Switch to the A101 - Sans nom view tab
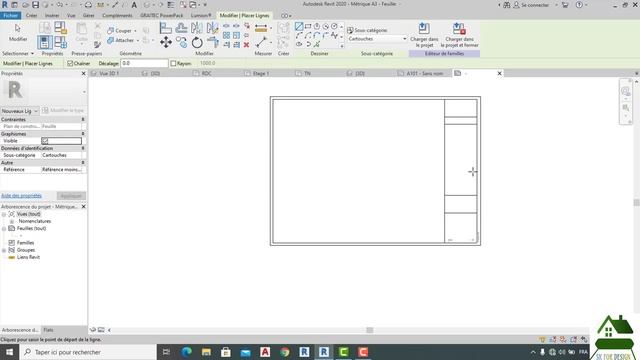This screenshot has height=360, width=640. [424, 73]
